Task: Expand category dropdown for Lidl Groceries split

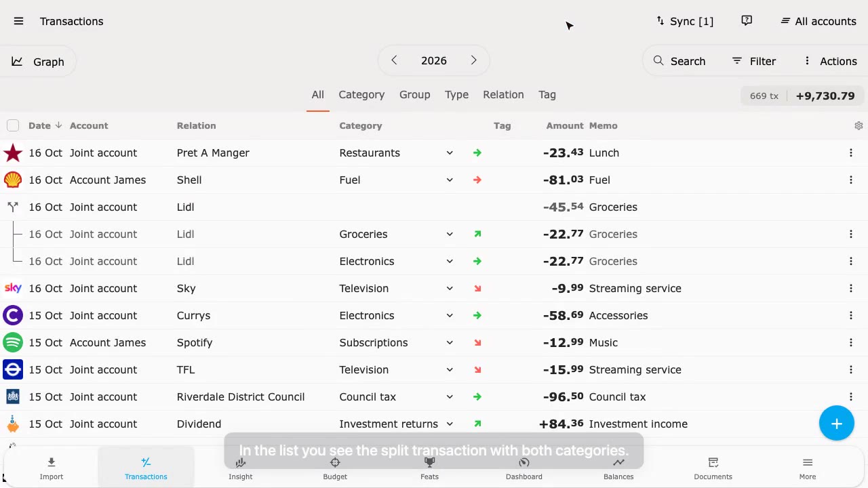Action: point(450,234)
